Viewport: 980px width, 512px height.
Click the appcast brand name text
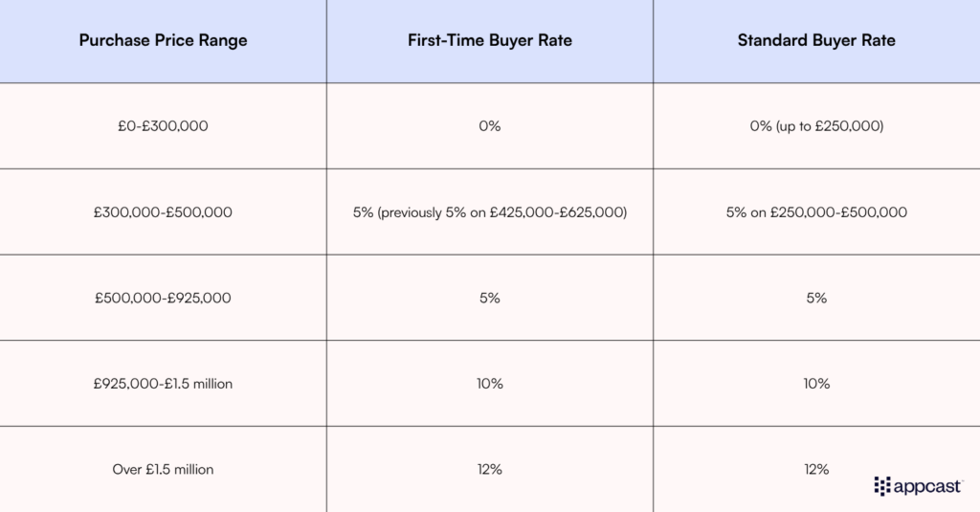coord(929,485)
